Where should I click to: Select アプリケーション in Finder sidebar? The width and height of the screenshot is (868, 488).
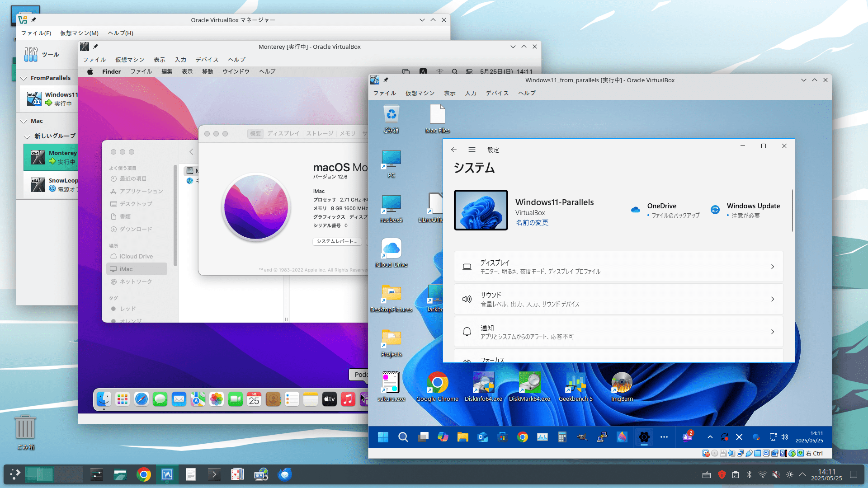pyautogui.click(x=136, y=191)
